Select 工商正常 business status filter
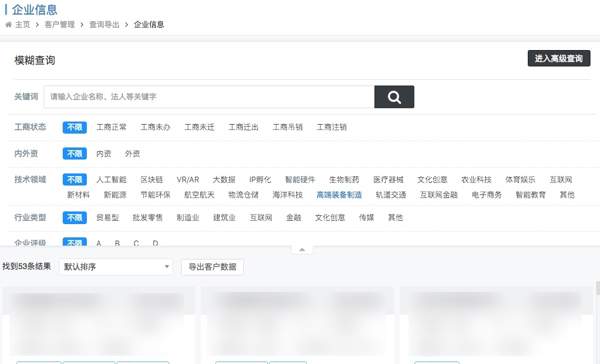 [x=112, y=127]
